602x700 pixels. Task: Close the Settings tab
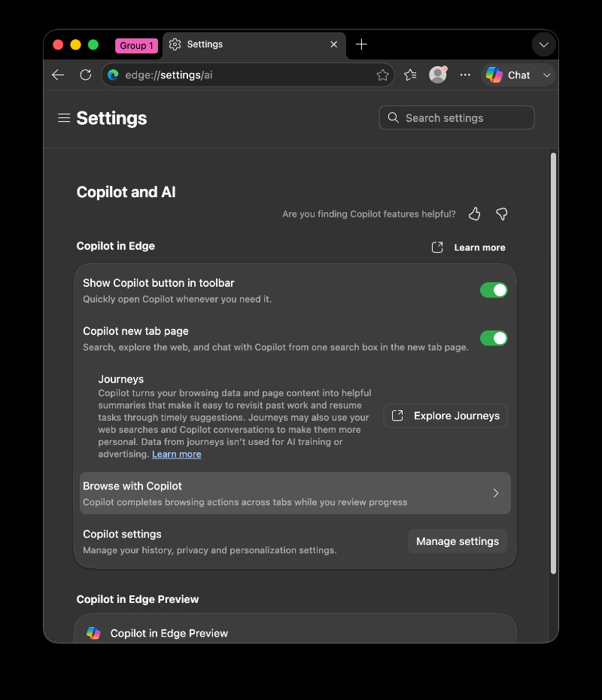tap(334, 44)
